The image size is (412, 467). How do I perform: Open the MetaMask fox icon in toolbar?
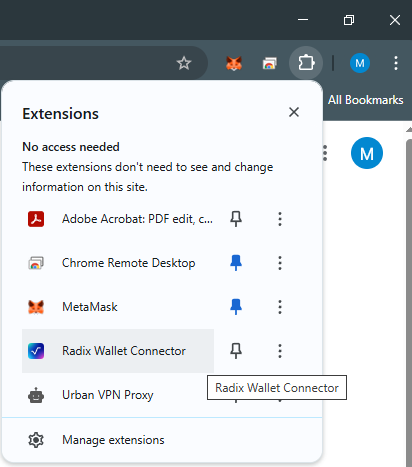234,63
